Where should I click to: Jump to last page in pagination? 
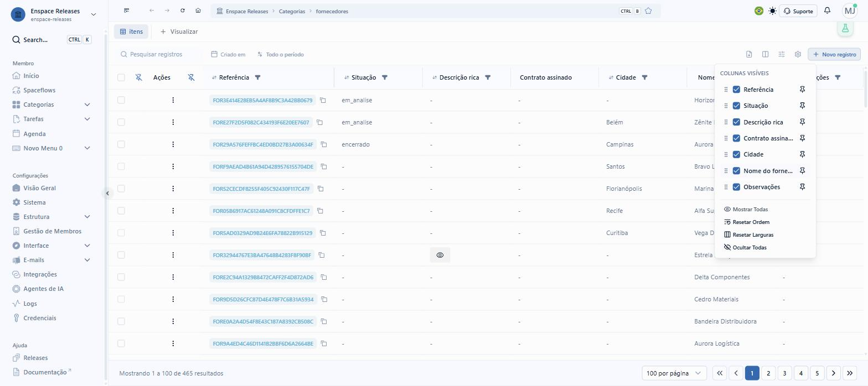pos(850,373)
